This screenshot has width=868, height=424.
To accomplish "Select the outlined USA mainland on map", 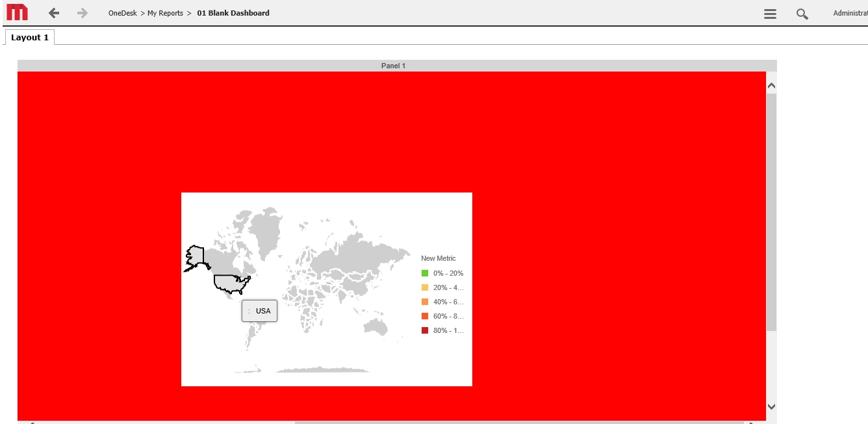I will 230,282.
